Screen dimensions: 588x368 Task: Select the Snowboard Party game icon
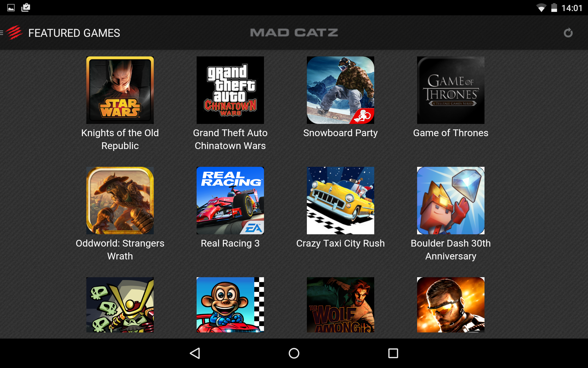pyautogui.click(x=341, y=90)
